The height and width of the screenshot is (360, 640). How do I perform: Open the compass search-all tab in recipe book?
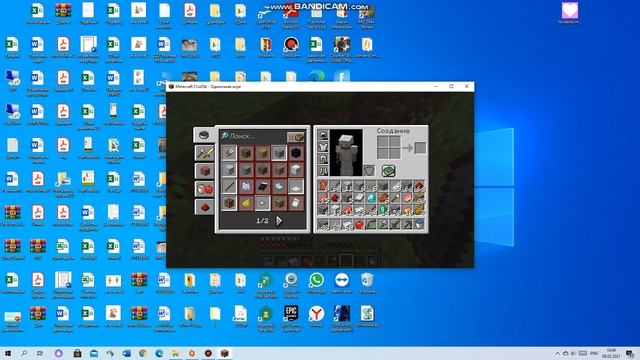(x=204, y=135)
